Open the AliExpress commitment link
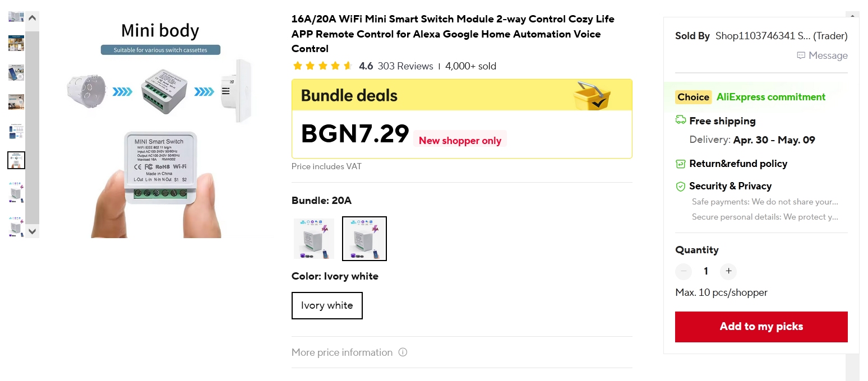The width and height of the screenshot is (868, 381). click(x=770, y=97)
